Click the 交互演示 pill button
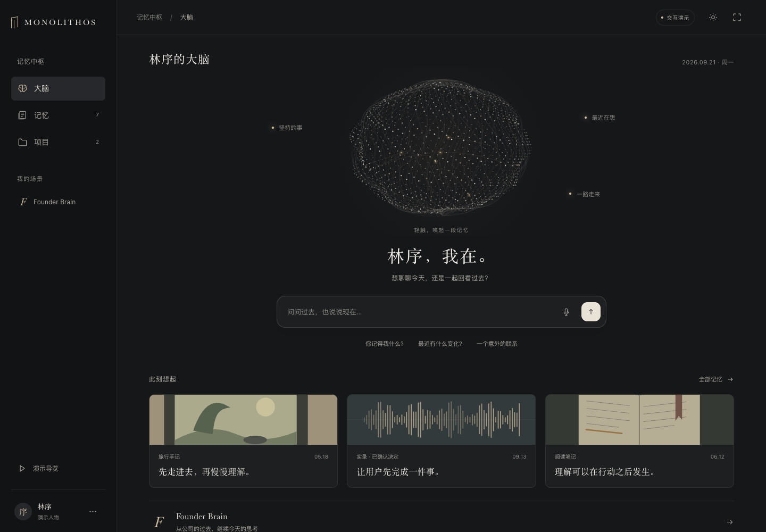 coord(675,18)
